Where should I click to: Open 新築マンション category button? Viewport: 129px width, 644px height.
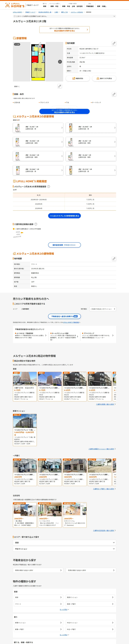39,623
